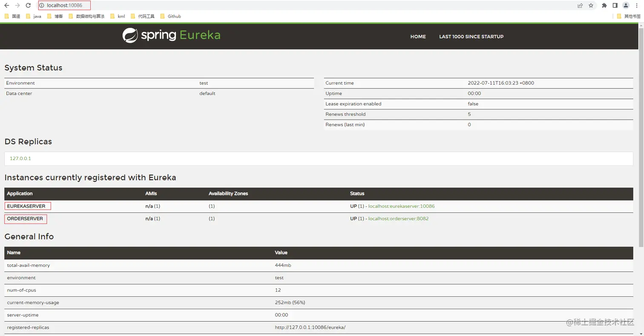The width and height of the screenshot is (644, 336).
Task: Click the Renews (last min) label
Action: pos(345,124)
